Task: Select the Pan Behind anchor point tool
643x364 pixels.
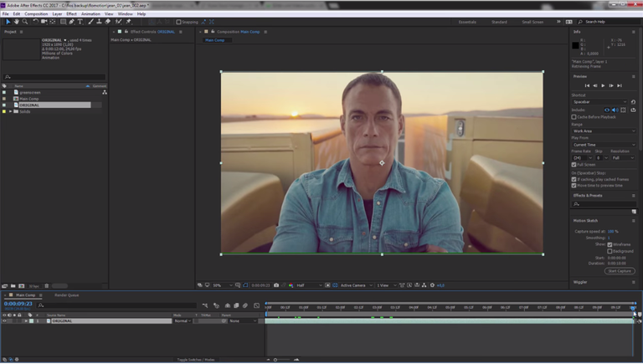Action: (53, 22)
